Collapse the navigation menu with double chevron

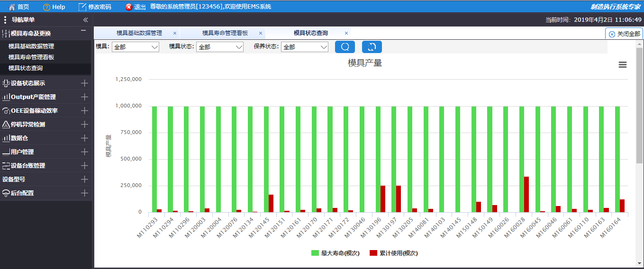[85, 20]
